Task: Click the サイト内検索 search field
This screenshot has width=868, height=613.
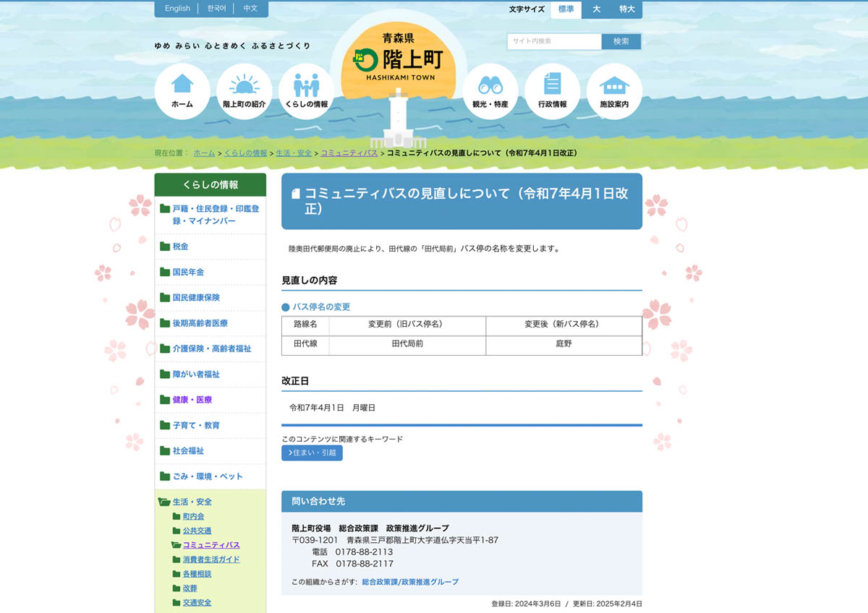Action: tap(554, 41)
